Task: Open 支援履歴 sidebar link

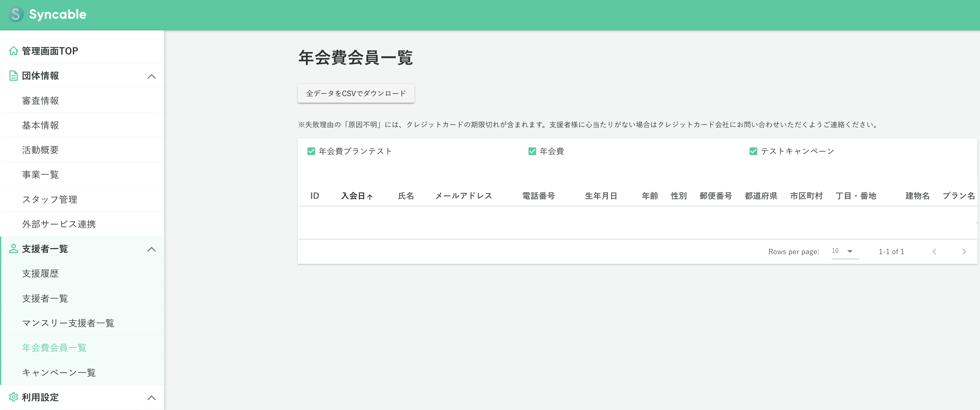Action: pos(40,273)
